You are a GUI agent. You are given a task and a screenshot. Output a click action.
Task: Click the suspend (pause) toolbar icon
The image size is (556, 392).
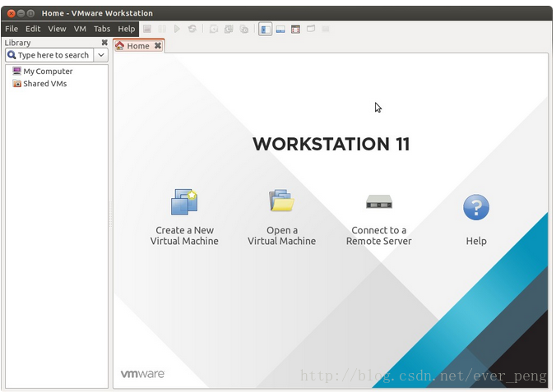click(x=162, y=29)
